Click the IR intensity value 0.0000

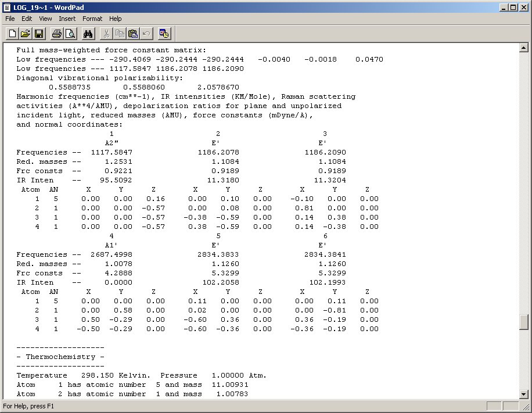point(118,282)
